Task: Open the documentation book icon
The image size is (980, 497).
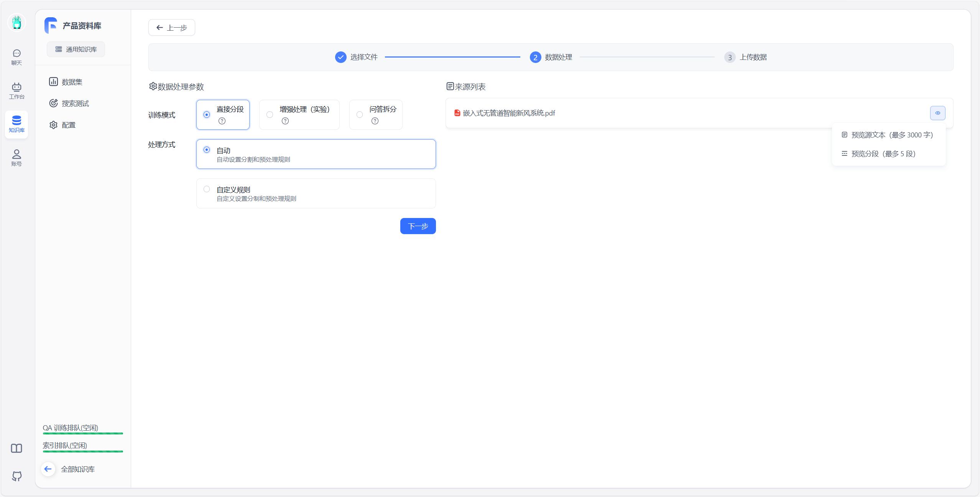Action: [16, 448]
